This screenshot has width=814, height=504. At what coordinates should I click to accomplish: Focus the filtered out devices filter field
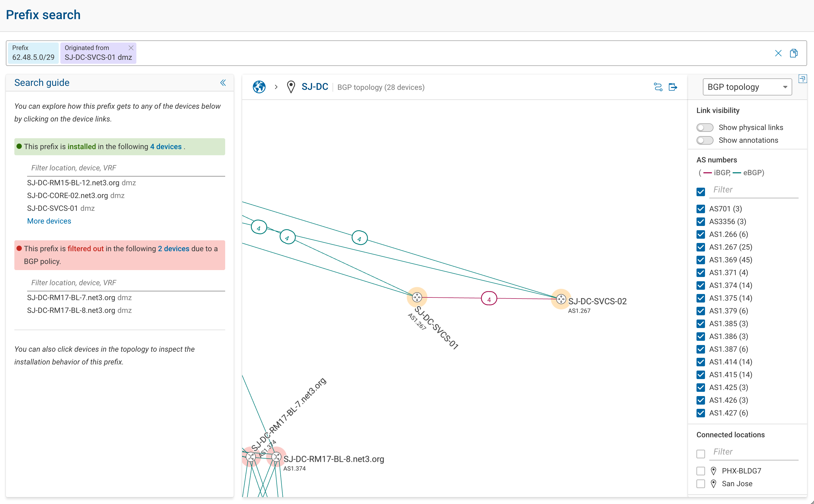coord(126,283)
